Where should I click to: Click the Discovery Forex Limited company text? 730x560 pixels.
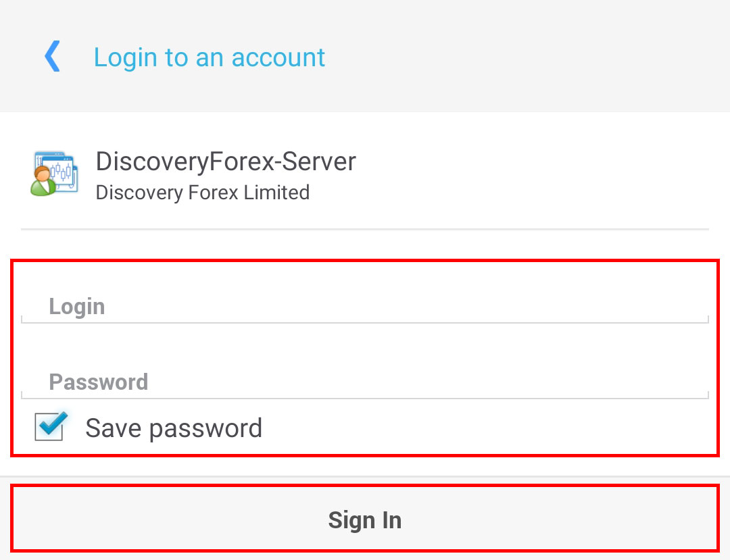pos(203,193)
